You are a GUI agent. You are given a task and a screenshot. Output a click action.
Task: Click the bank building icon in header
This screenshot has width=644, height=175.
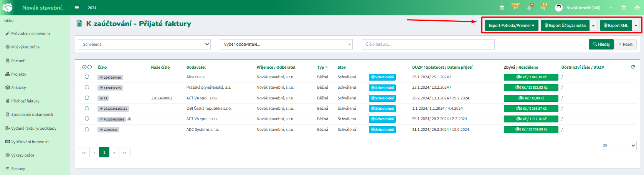[x=624, y=8]
